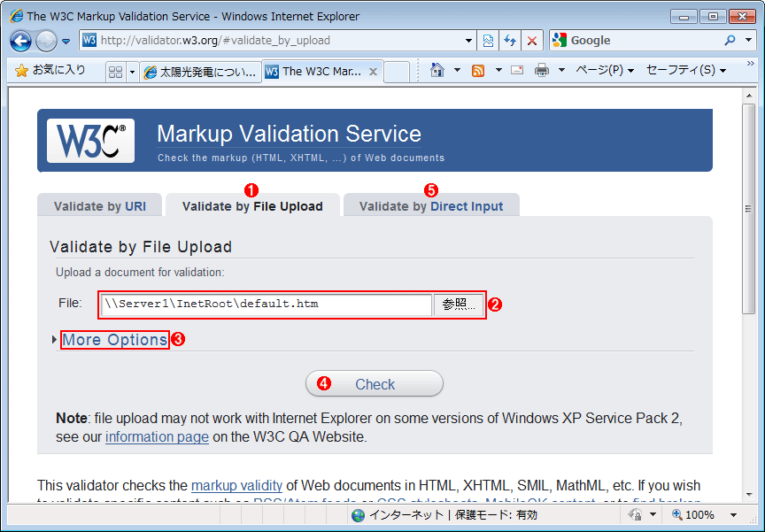
Task: Click the search magnifier icon
Action: 730,41
